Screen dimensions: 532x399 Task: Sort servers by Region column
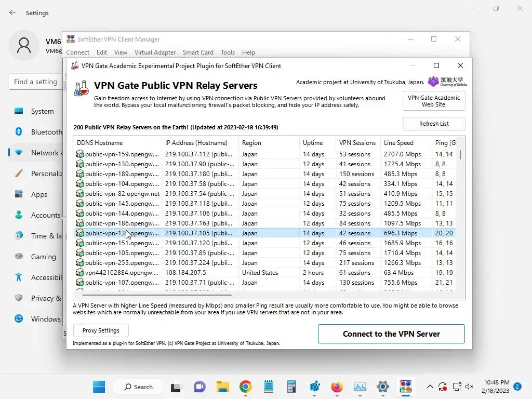(269, 143)
